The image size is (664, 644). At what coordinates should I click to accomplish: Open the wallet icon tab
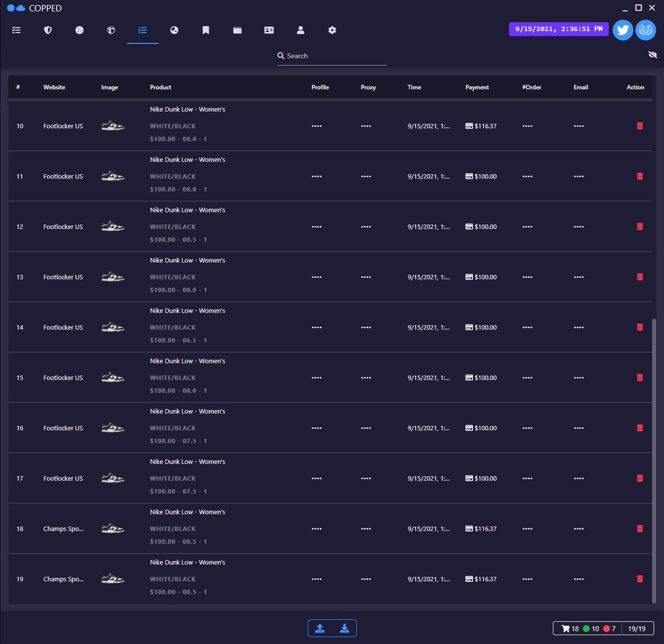pyautogui.click(x=237, y=30)
